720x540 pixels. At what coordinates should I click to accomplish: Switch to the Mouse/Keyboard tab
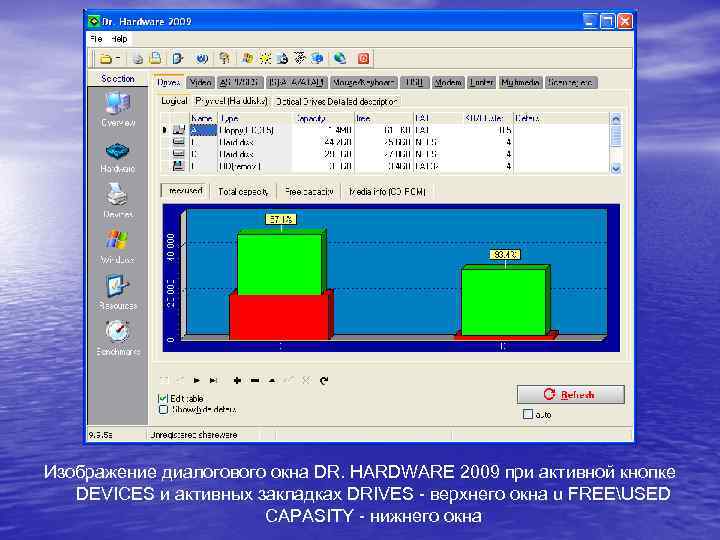point(363,83)
